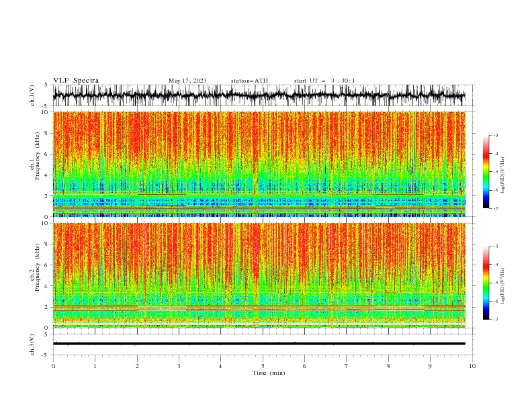Click the 'ch.1(V)' waveform axis label
Viewport: 532px width, 411px height.
(32, 95)
